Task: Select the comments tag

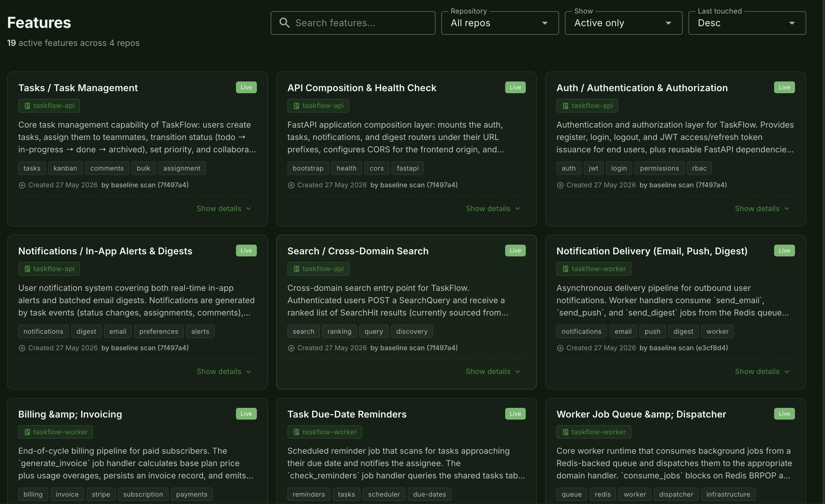Action: click(107, 168)
